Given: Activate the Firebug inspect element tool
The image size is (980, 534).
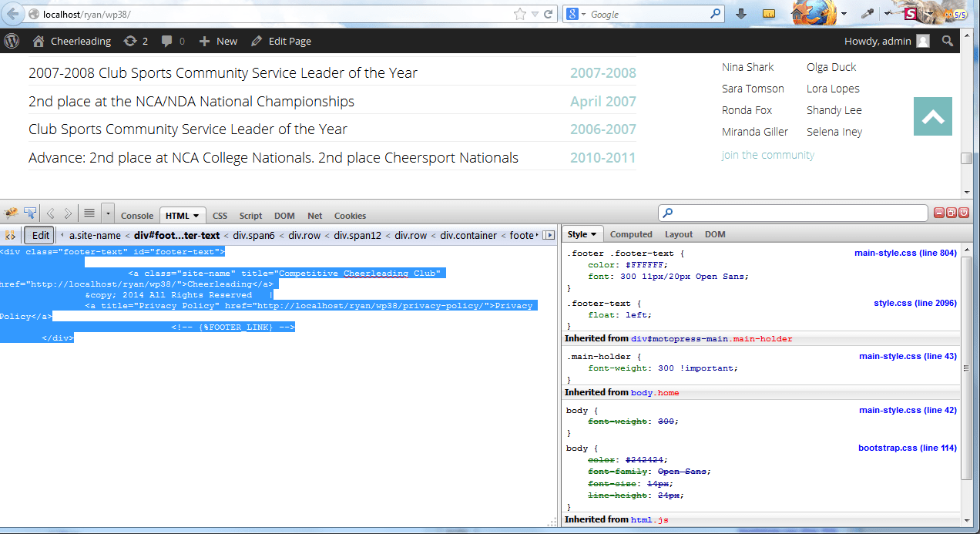Looking at the screenshot, I should [x=31, y=213].
